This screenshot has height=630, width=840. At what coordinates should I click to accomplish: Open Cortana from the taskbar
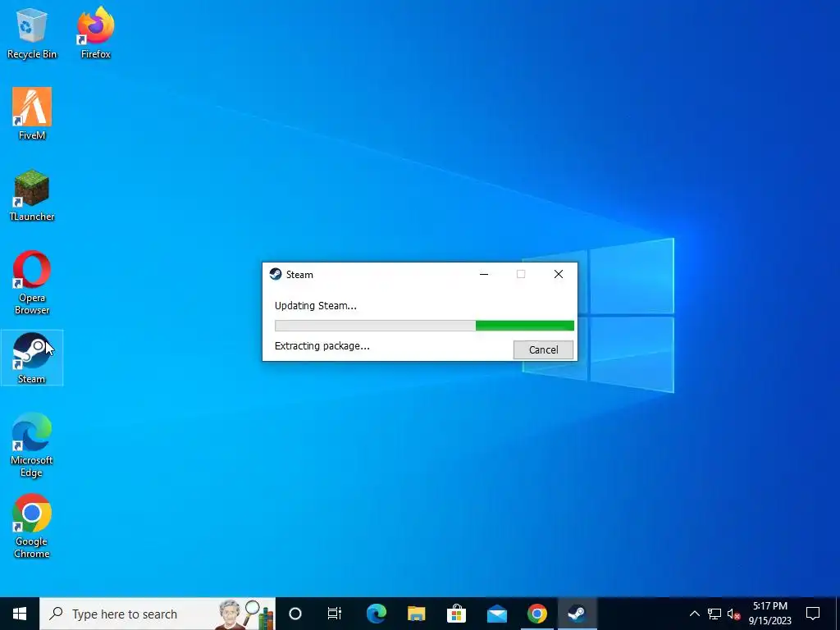click(x=295, y=614)
